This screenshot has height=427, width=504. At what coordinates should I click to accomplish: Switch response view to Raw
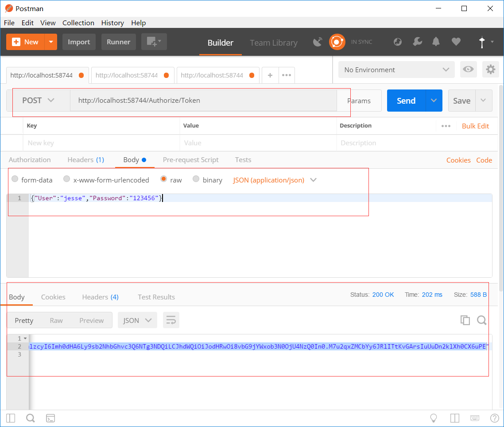pos(56,321)
